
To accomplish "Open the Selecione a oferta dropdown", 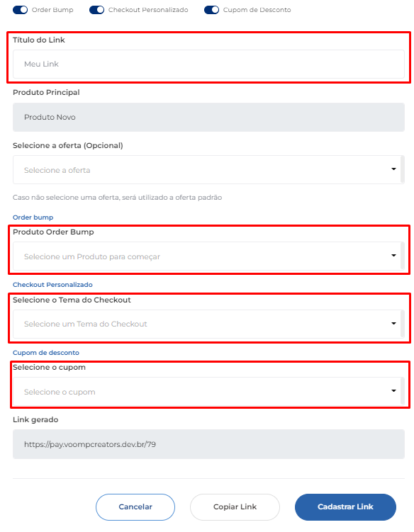I will 208,169.
